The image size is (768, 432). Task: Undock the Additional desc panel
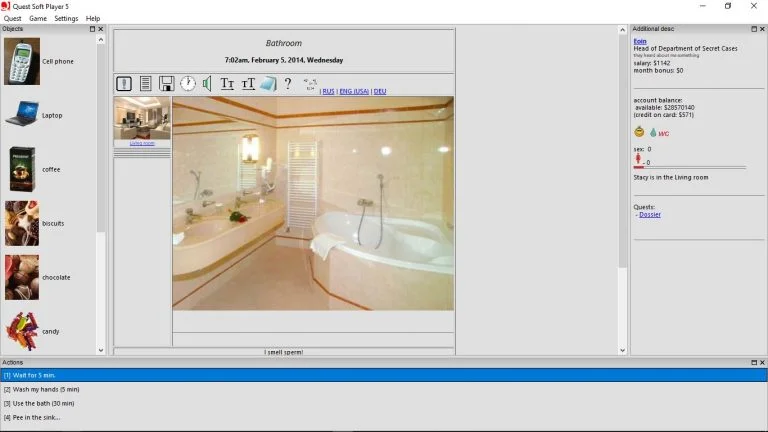pos(754,29)
